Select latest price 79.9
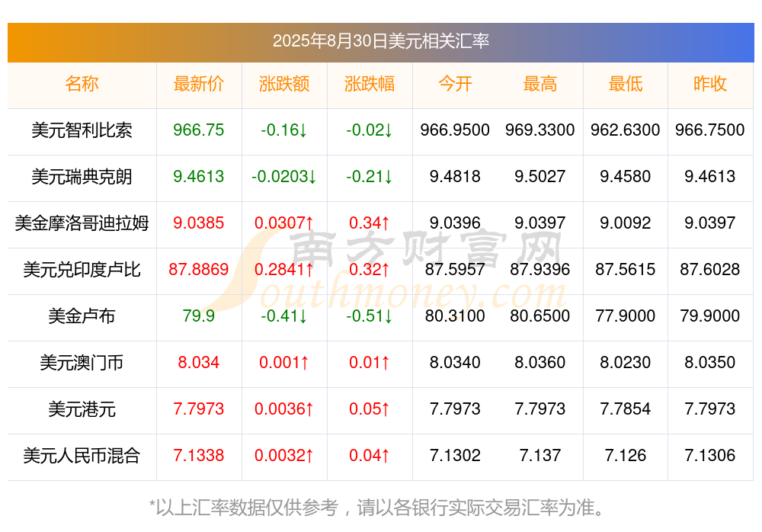Screen dimensions: 762x532 coord(198,316)
